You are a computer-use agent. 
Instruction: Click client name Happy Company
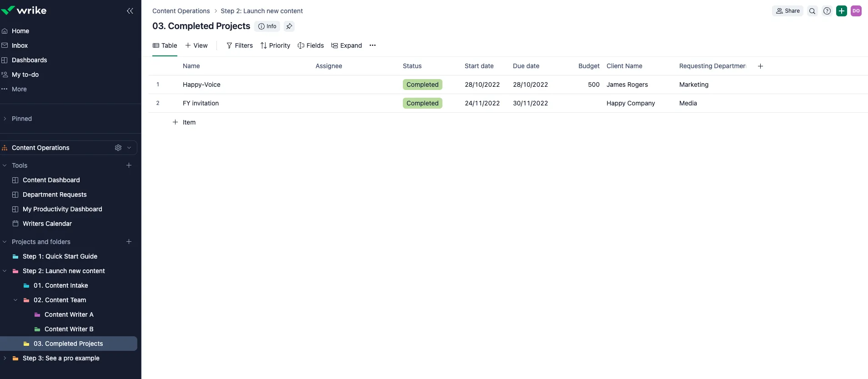tap(631, 103)
